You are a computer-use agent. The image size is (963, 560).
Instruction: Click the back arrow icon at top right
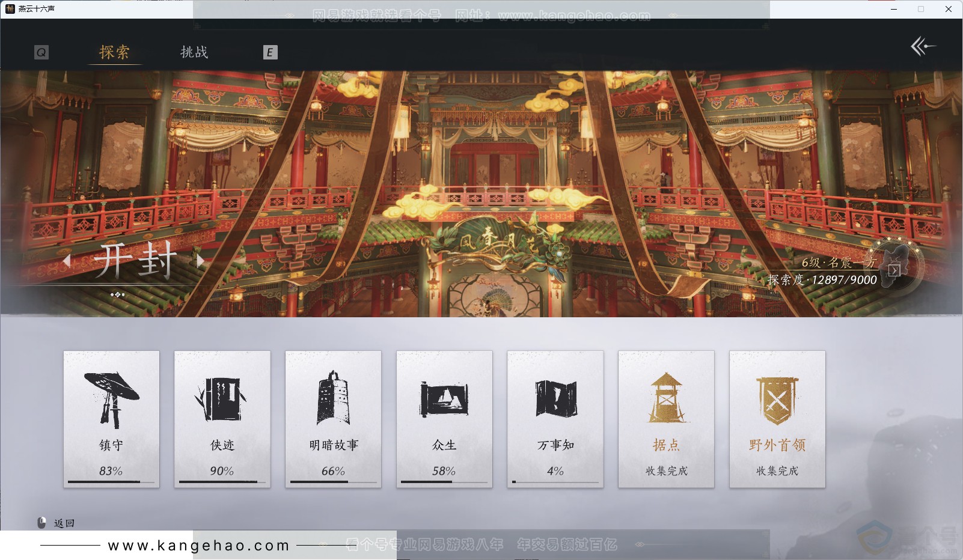pyautogui.click(x=923, y=46)
